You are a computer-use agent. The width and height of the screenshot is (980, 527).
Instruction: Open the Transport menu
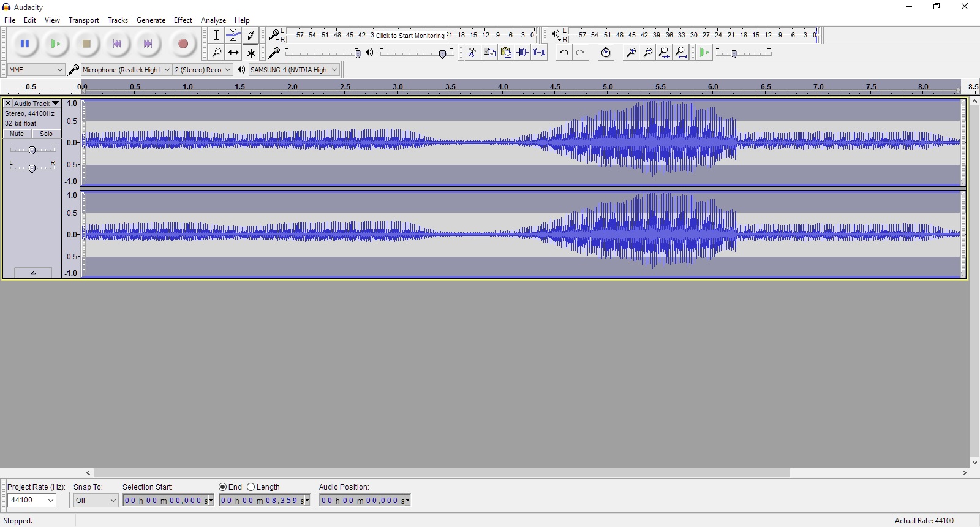[x=84, y=20]
